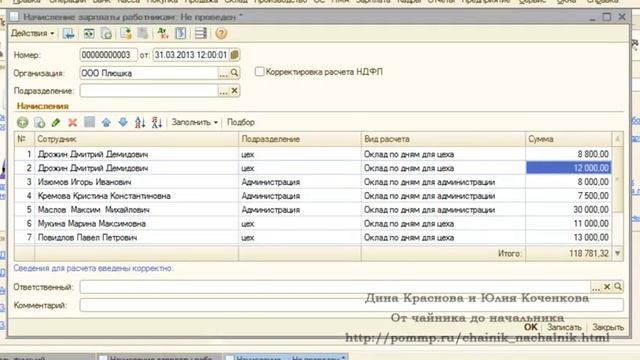Image resolution: width=640 pixels, height=360 pixels.
Task: Select employee Мукина Марина Максимовна
Action: 136,224
